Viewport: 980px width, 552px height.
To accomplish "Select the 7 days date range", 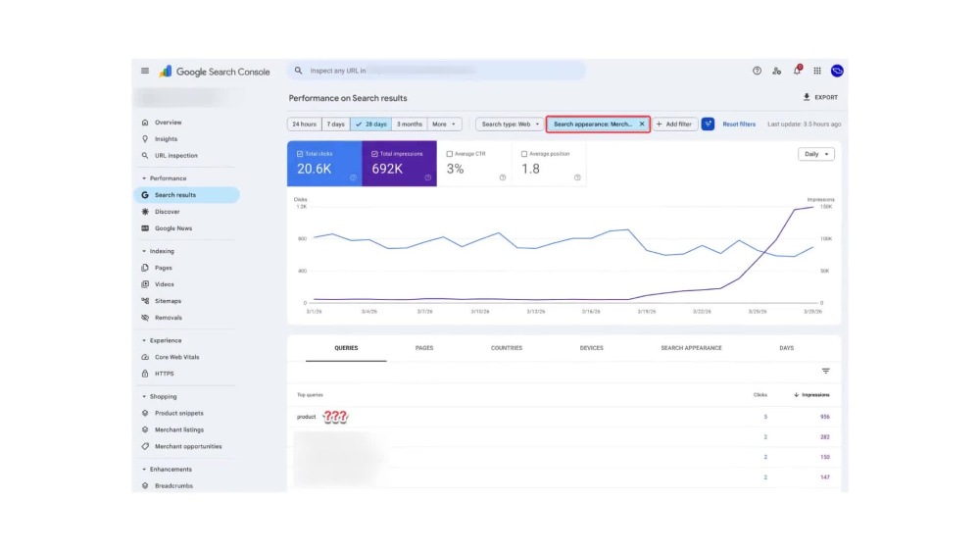I will coord(335,124).
